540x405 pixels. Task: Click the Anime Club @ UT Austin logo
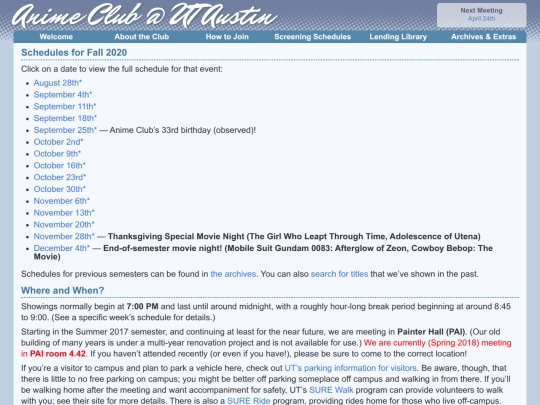tap(145, 16)
